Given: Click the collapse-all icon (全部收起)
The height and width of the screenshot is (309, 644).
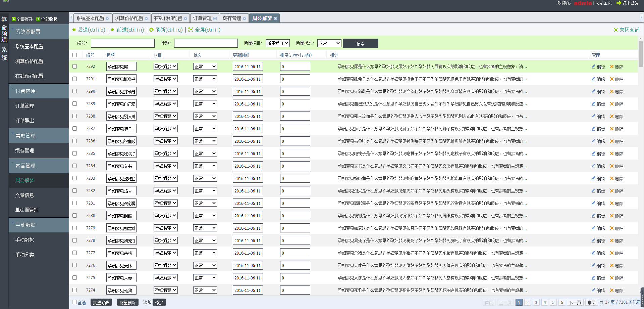Looking at the screenshot, I should tap(38, 19).
